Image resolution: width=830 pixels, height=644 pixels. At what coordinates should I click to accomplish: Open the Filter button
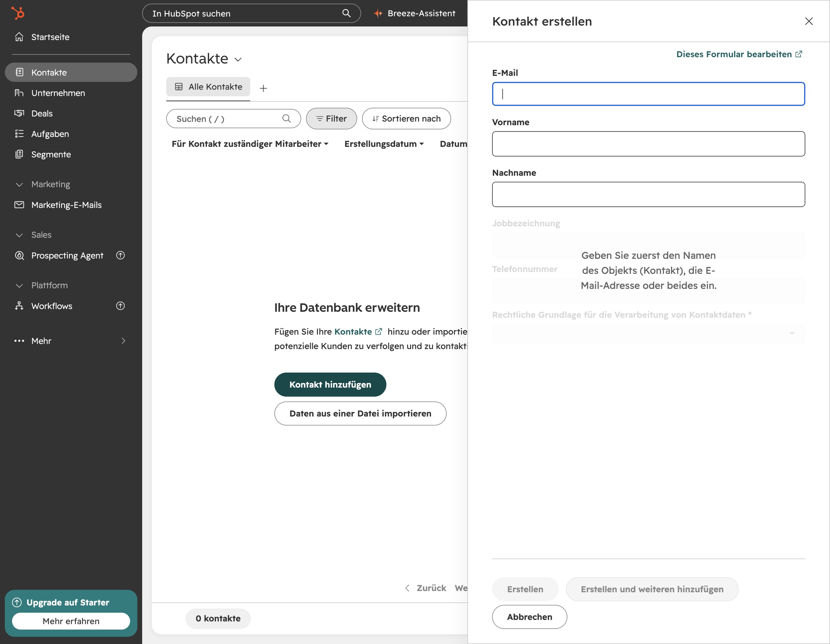point(331,119)
